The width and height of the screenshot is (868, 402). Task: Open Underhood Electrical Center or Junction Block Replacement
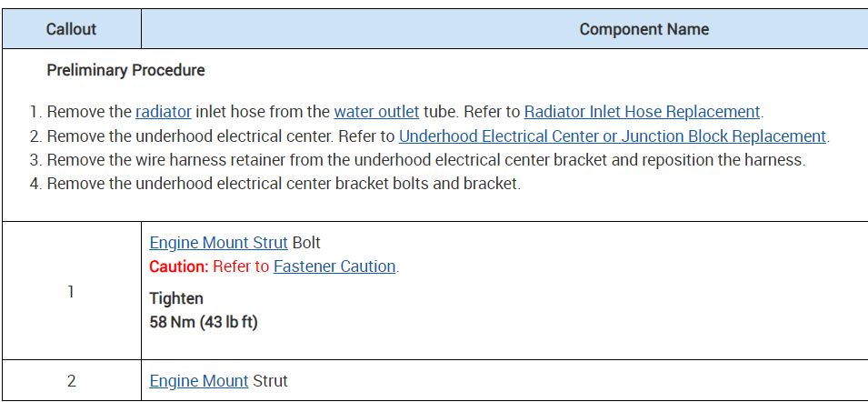(x=613, y=136)
